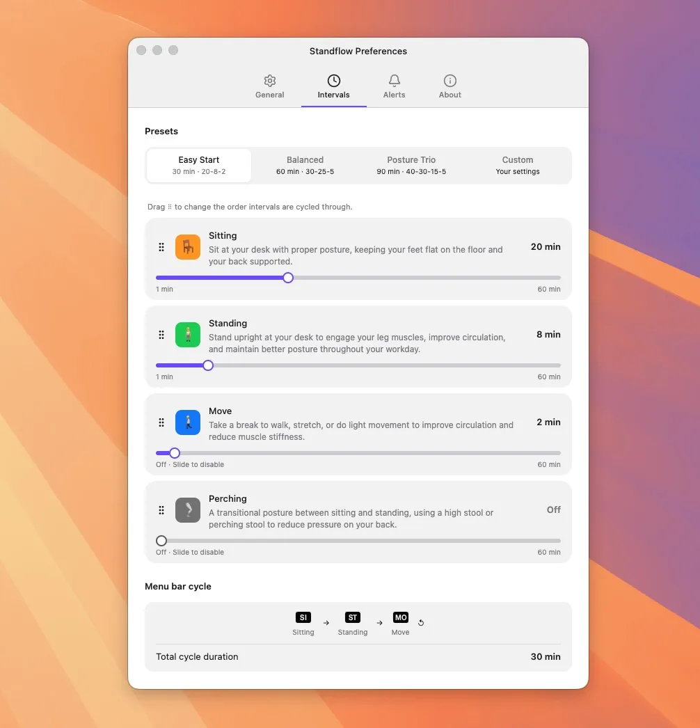
Task: Click the cycle repeat arrow icon
Action: (x=421, y=623)
